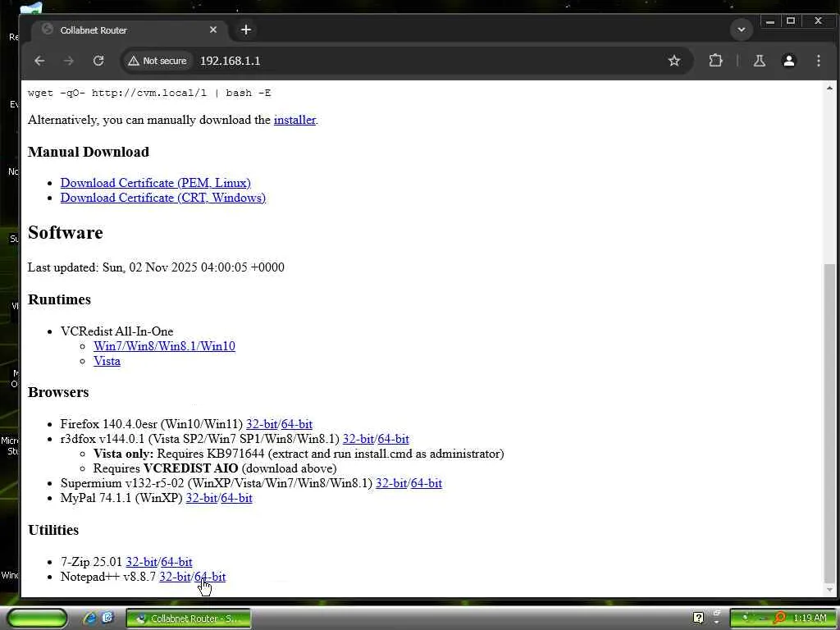Open VCRedist Win7/Win8/Win8.1/Win10 link

pyautogui.click(x=164, y=346)
